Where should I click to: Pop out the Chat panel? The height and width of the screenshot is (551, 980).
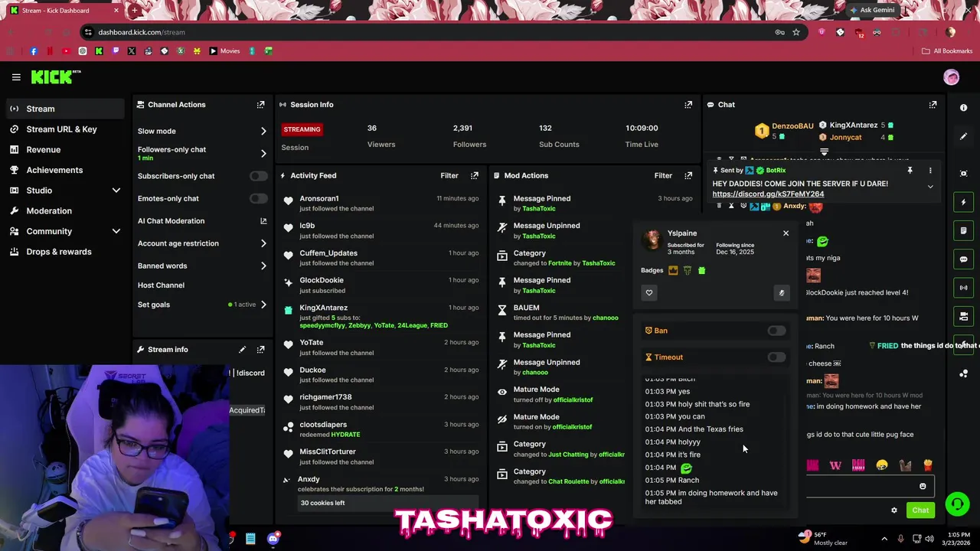933,105
